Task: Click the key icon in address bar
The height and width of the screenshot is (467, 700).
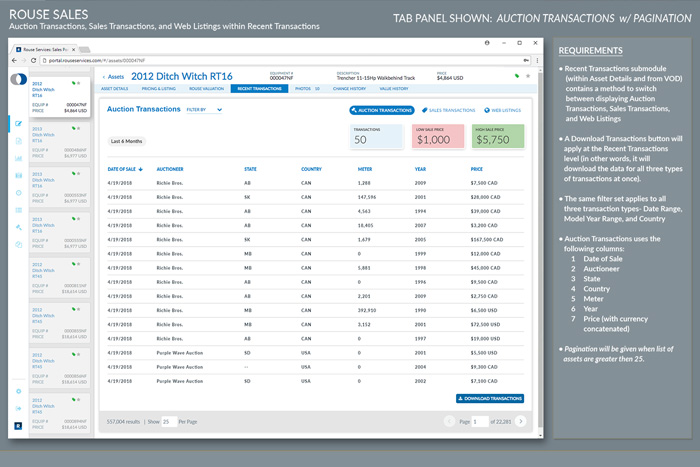Action: [526, 60]
